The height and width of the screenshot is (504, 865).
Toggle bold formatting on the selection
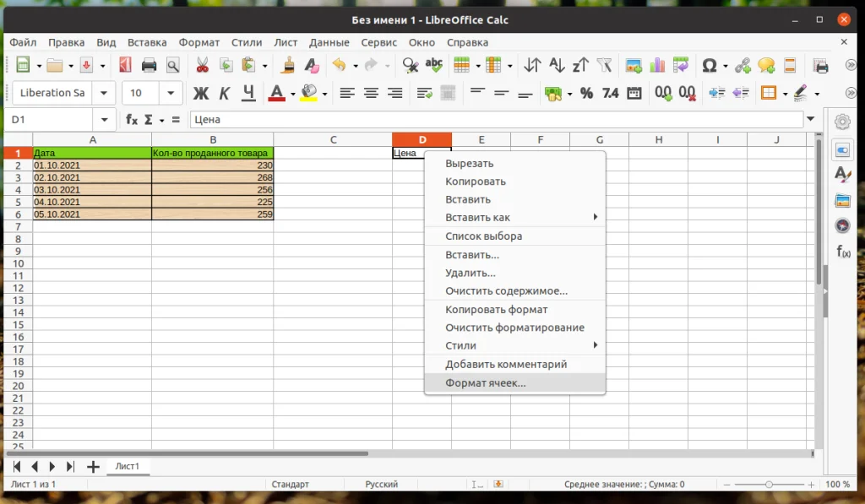coord(199,94)
